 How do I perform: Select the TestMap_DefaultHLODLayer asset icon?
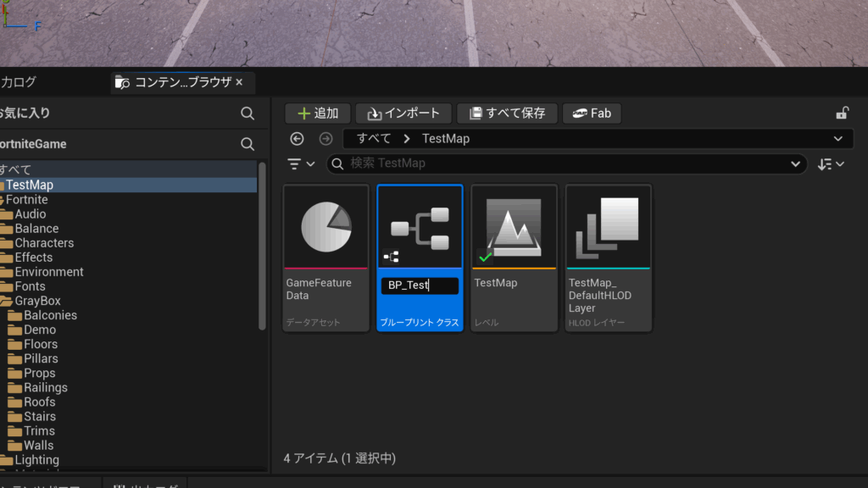click(608, 227)
